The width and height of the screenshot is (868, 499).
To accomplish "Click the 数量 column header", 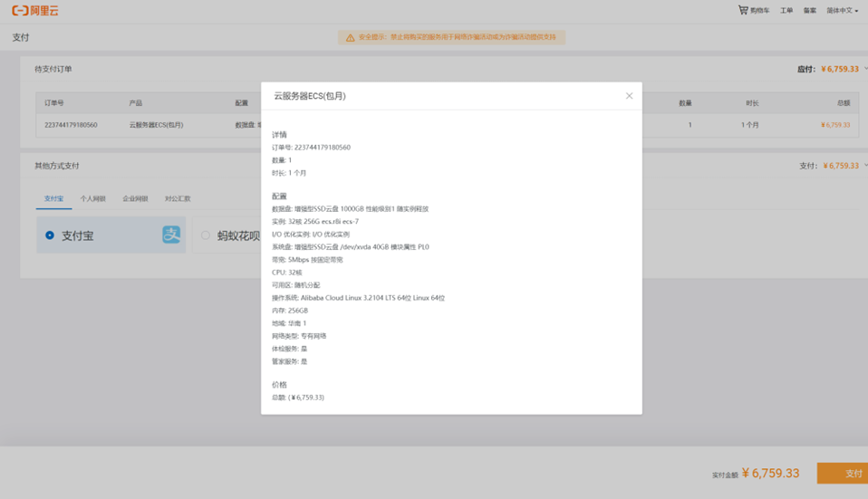I will pyautogui.click(x=685, y=103).
